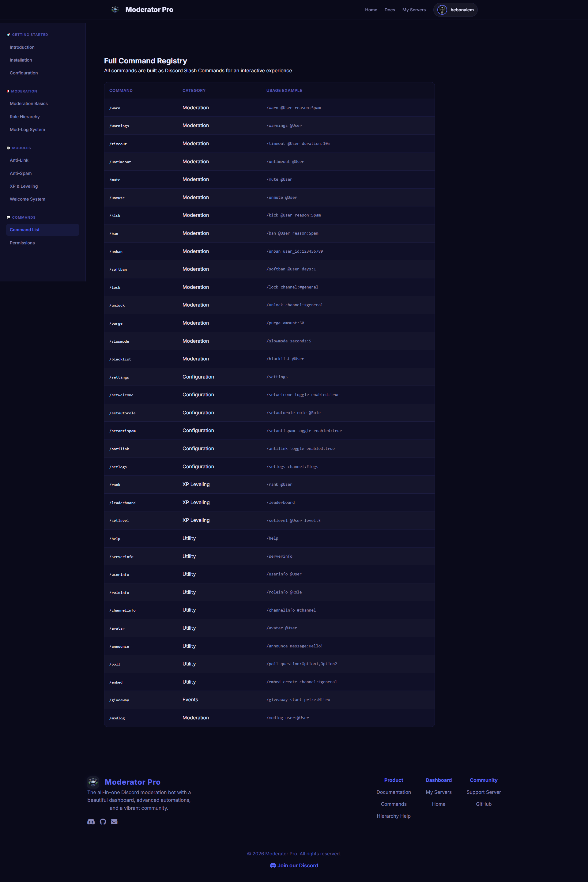Click the footer Moderator Pro logo icon
Screen dimensions: 588x882
click(x=93, y=782)
